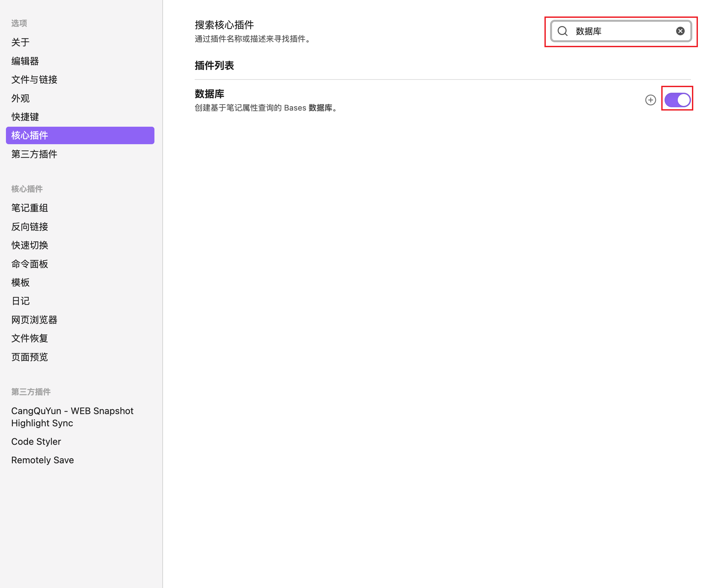Open 快捷键 settings page
The image size is (720, 588).
tap(25, 117)
